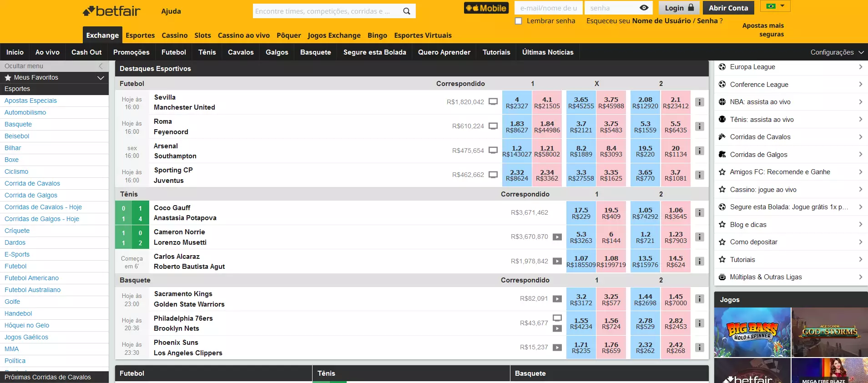
Task: Open the Configurações dropdown
Action: pos(836,52)
